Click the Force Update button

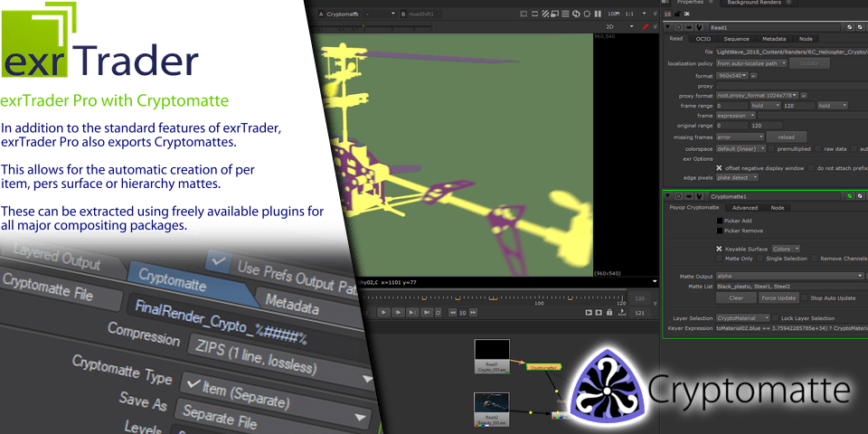(x=778, y=297)
